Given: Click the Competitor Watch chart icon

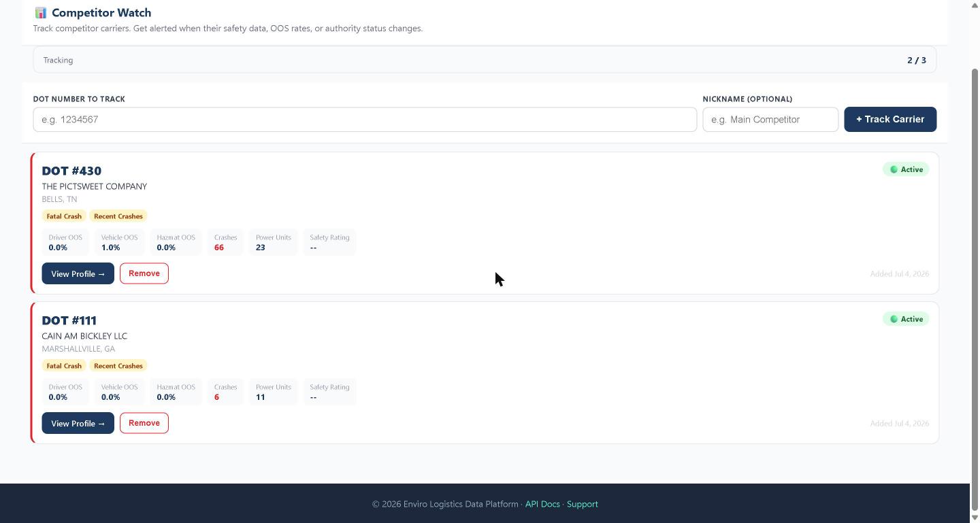Looking at the screenshot, I should coord(41,13).
